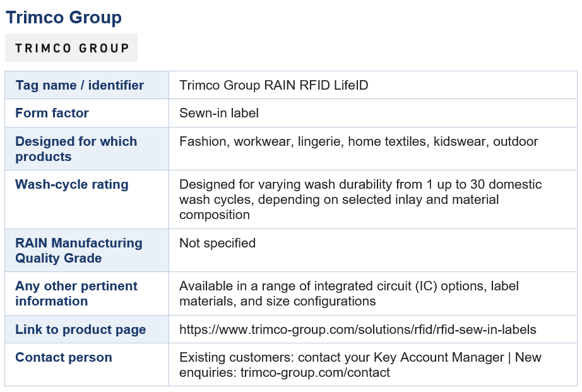Click the 'Form factor' label
The width and height of the screenshot is (582, 392).
point(52,113)
